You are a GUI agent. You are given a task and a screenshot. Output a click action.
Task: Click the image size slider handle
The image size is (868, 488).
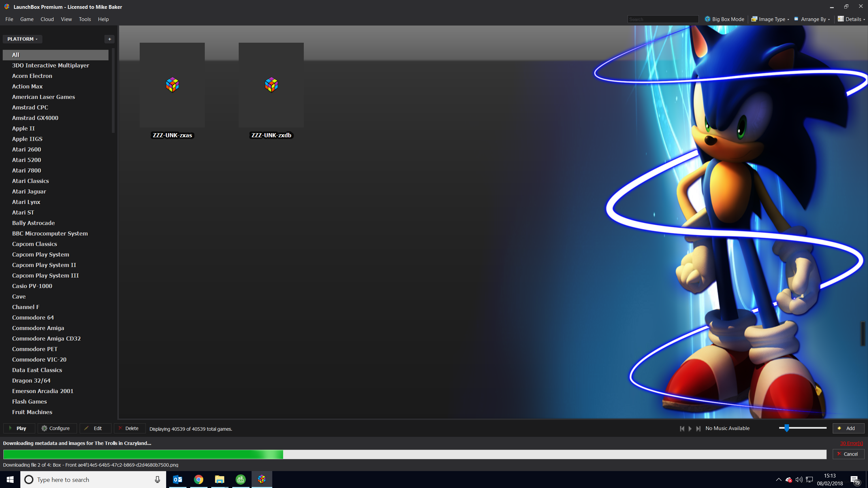tap(787, 428)
